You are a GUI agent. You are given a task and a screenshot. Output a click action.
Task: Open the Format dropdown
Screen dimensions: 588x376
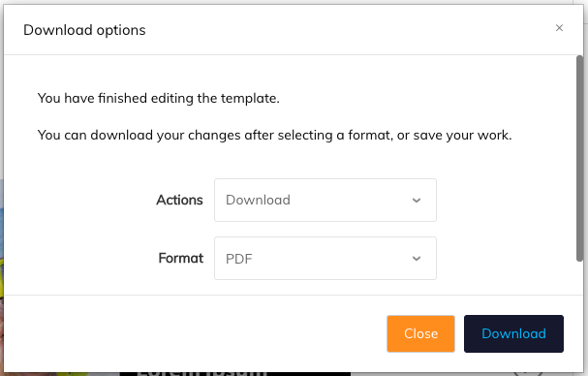coord(325,258)
